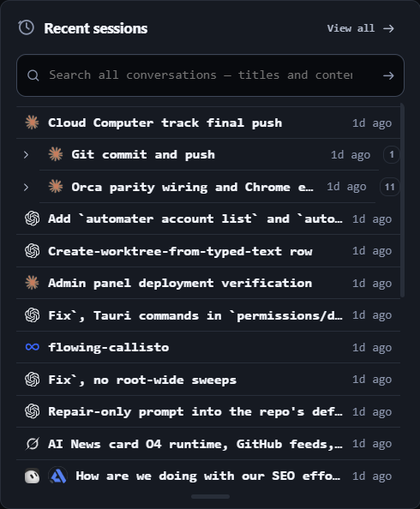420x509 pixels.
Task: Grab the bottom panel resize handle
Action: coord(210,497)
